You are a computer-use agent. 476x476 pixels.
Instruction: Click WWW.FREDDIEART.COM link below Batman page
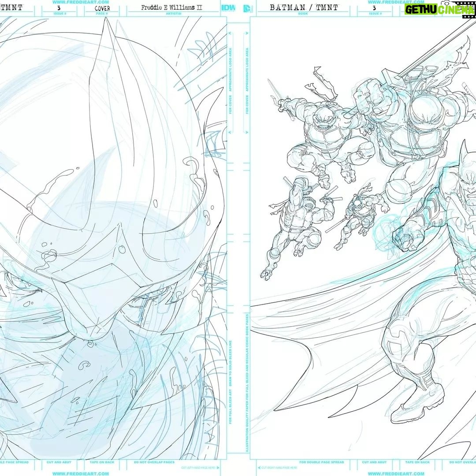point(396,473)
